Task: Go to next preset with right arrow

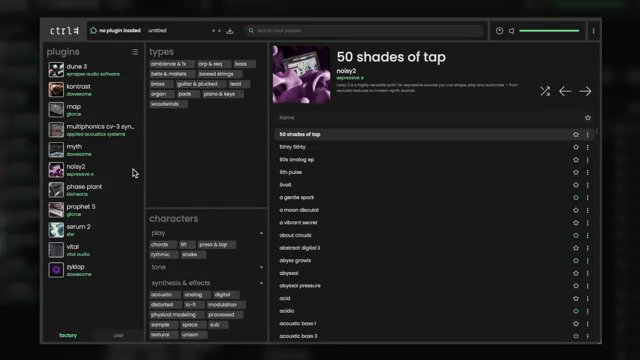Action: click(585, 91)
